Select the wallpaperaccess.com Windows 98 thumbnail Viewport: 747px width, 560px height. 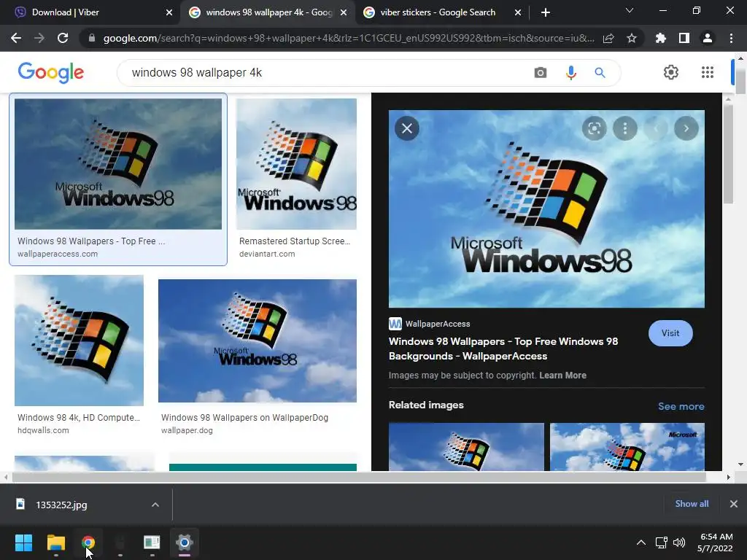[x=118, y=164]
